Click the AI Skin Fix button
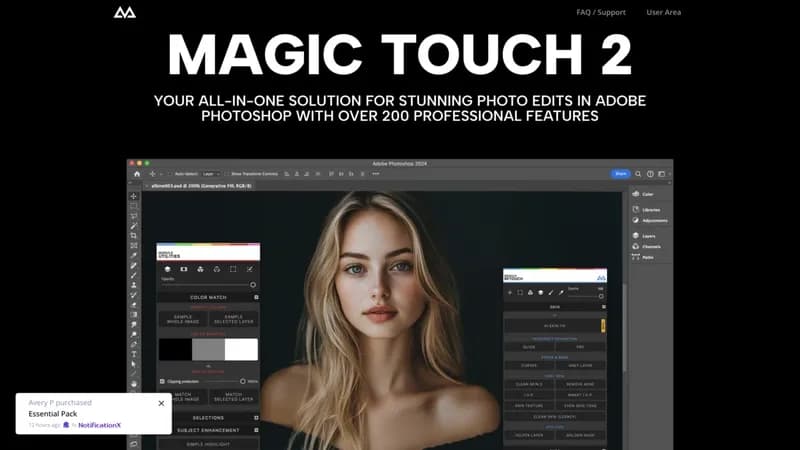Image resolution: width=800 pixels, height=450 pixels. tap(555, 326)
